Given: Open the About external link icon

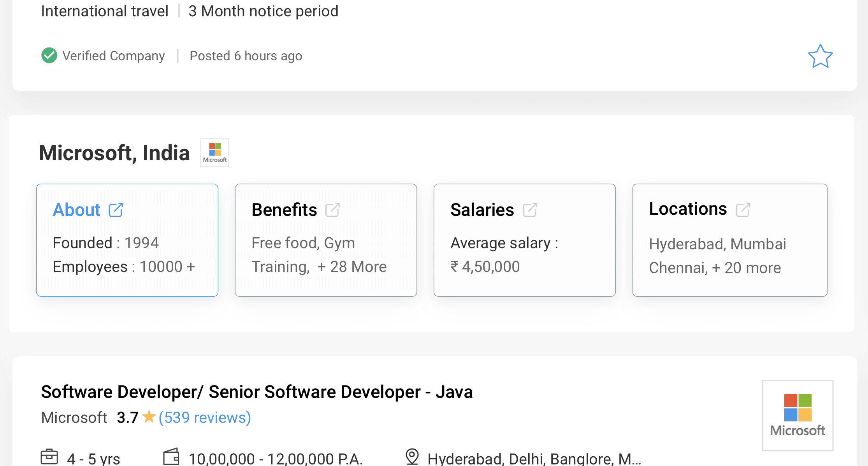Looking at the screenshot, I should [x=116, y=210].
